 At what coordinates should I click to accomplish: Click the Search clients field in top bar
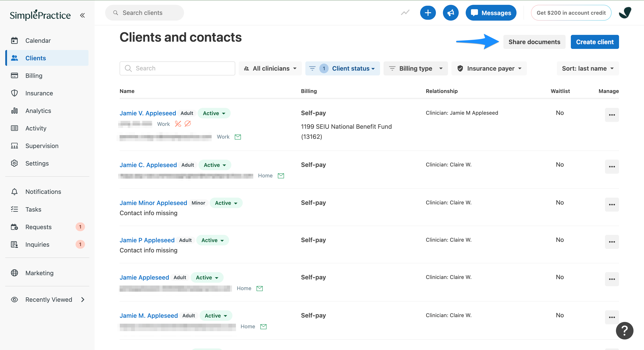tap(145, 13)
